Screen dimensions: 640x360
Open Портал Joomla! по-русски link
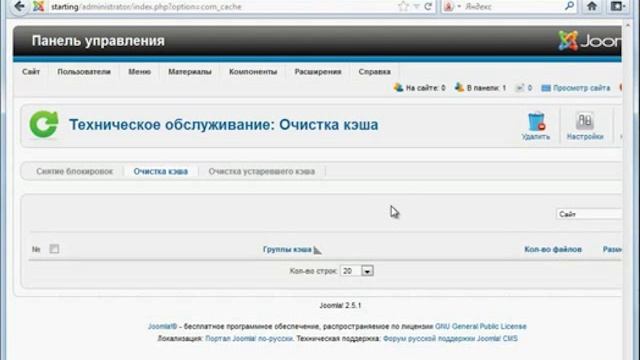pos(249,339)
